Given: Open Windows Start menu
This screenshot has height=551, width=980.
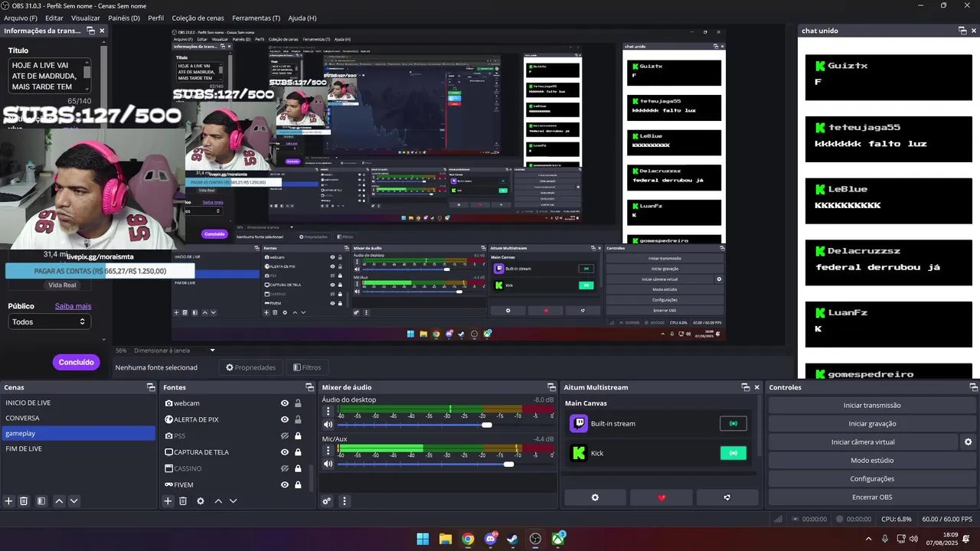Looking at the screenshot, I should (x=423, y=539).
